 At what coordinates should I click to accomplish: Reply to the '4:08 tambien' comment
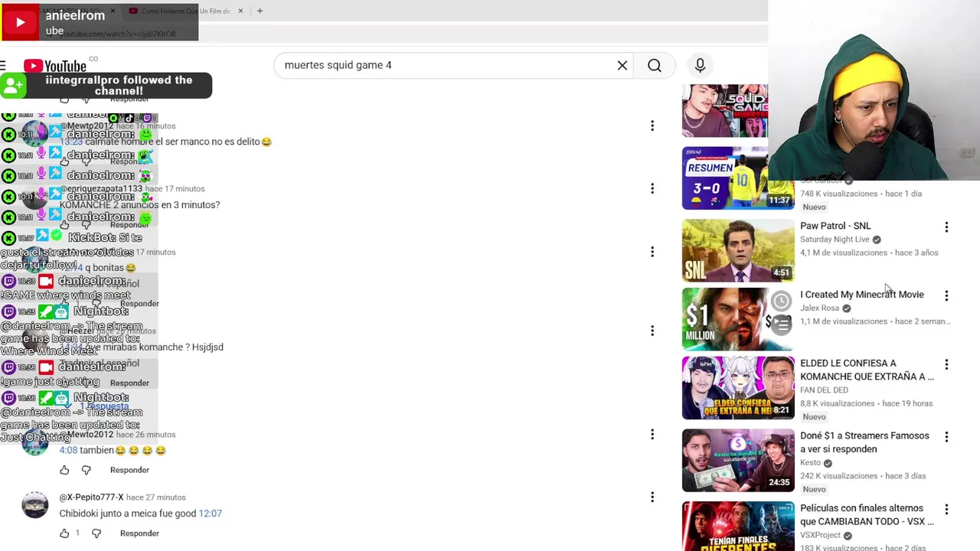pyautogui.click(x=129, y=470)
